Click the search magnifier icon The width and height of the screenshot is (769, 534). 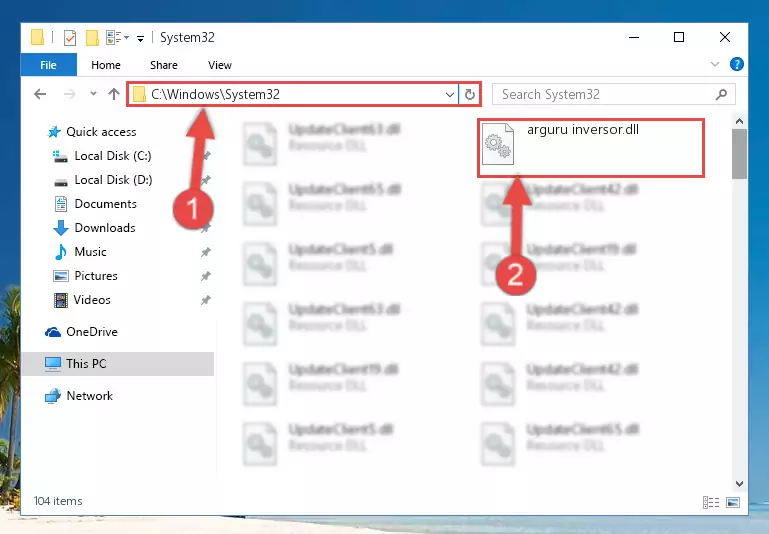(721, 94)
